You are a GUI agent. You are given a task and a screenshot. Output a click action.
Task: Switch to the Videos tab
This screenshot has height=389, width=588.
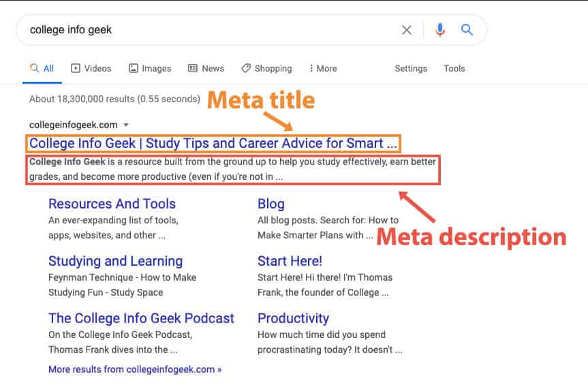click(91, 69)
